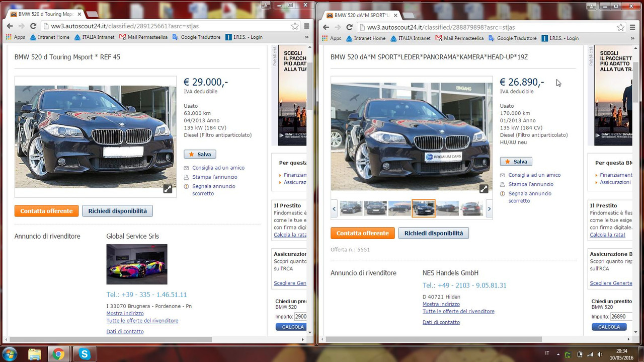This screenshot has height=362, width=644.
Task: Reload the left BMW 520 d Touring page
Action: tap(33, 27)
